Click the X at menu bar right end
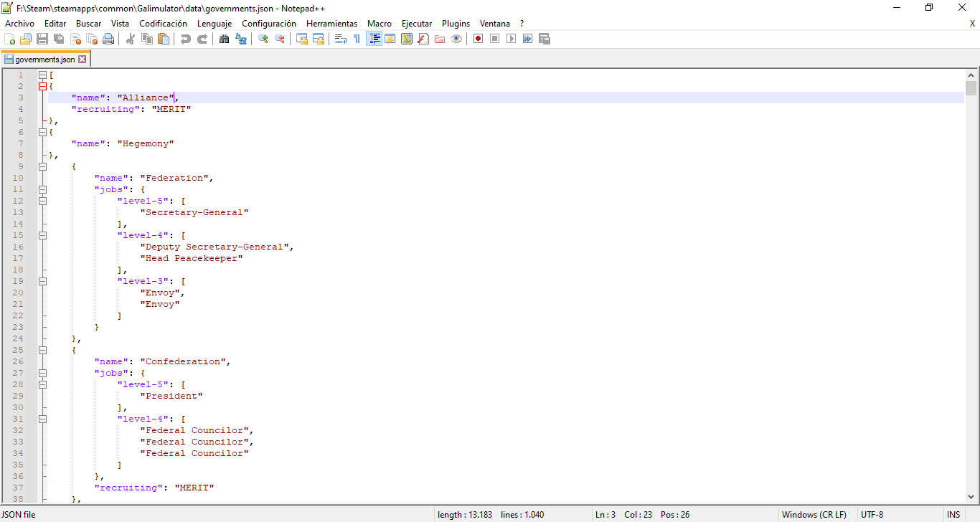The width and height of the screenshot is (980, 522). click(972, 24)
